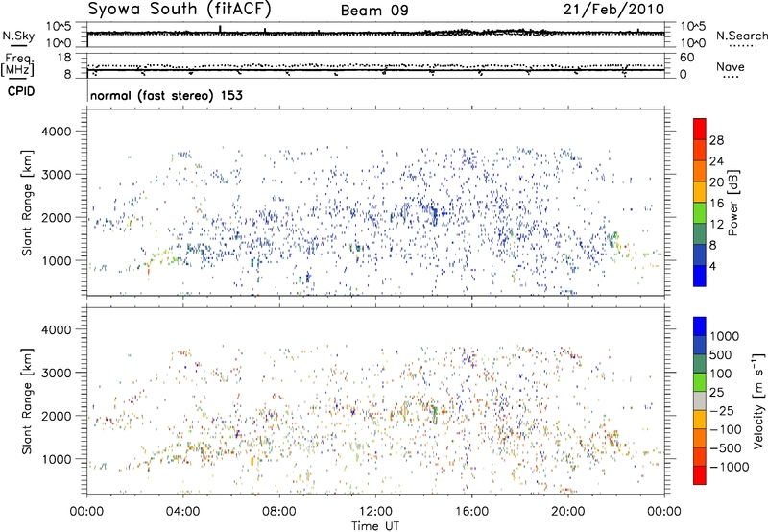
Task: Click the '04:00' time axis label
Action: [x=183, y=512]
